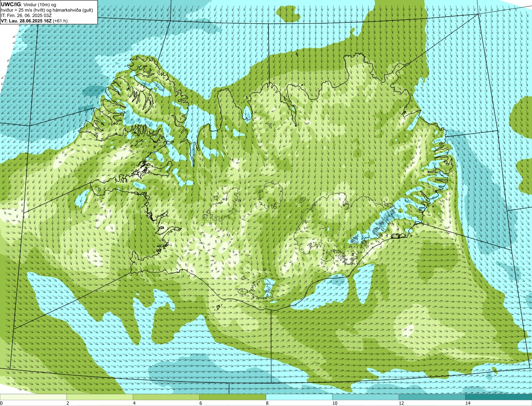Click the legend scale label '2'
Image resolution: width=532 pixels, height=406 pixels.
(67, 403)
